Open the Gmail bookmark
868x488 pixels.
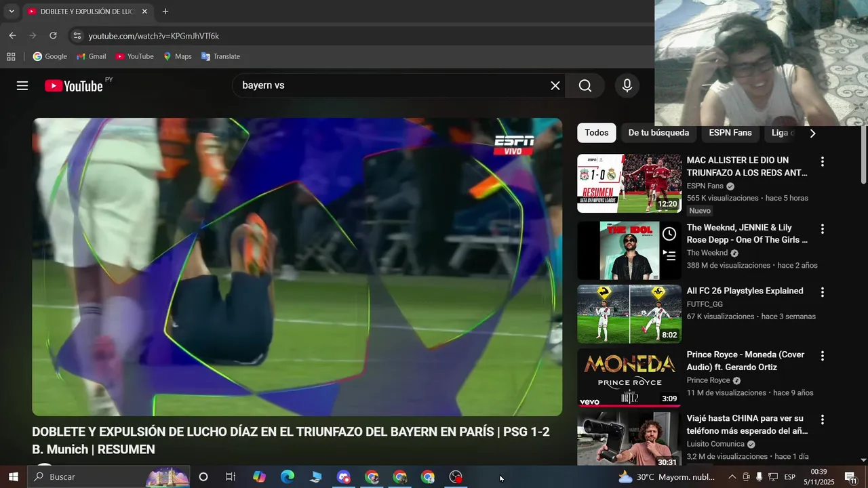click(92, 56)
